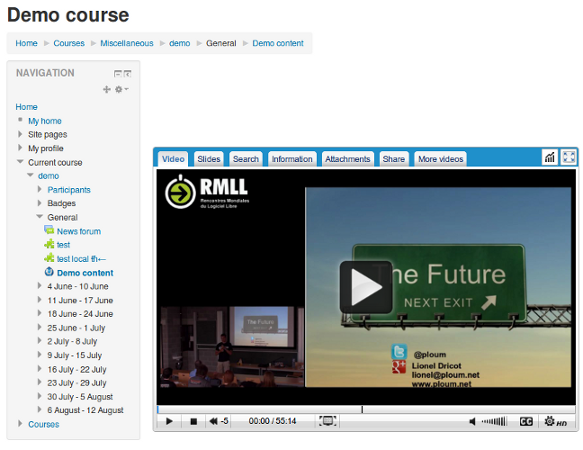Click the large play overlay on video
The width and height of the screenshot is (583, 450).
(x=366, y=287)
